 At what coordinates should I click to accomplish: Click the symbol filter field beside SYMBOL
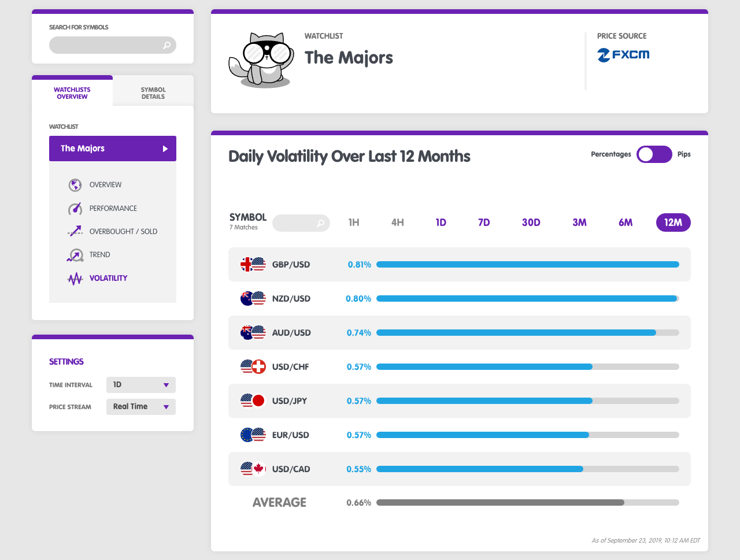pos(301,223)
